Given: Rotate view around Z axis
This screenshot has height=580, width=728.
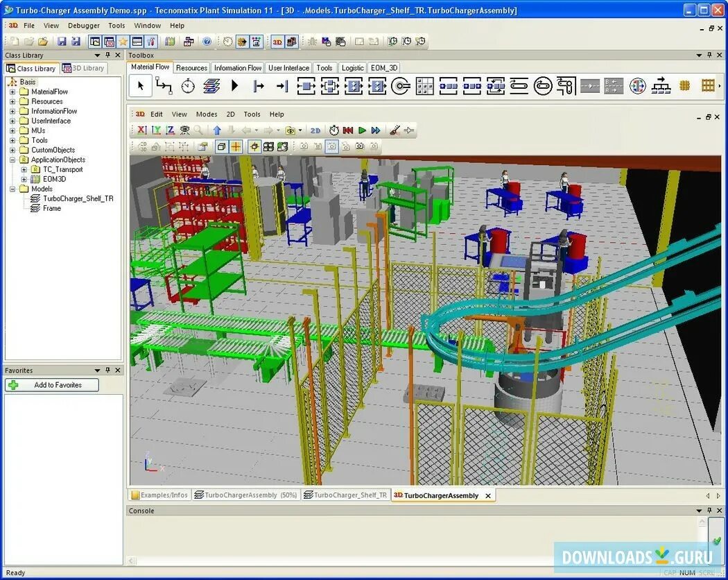Looking at the screenshot, I should click(x=171, y=130).
